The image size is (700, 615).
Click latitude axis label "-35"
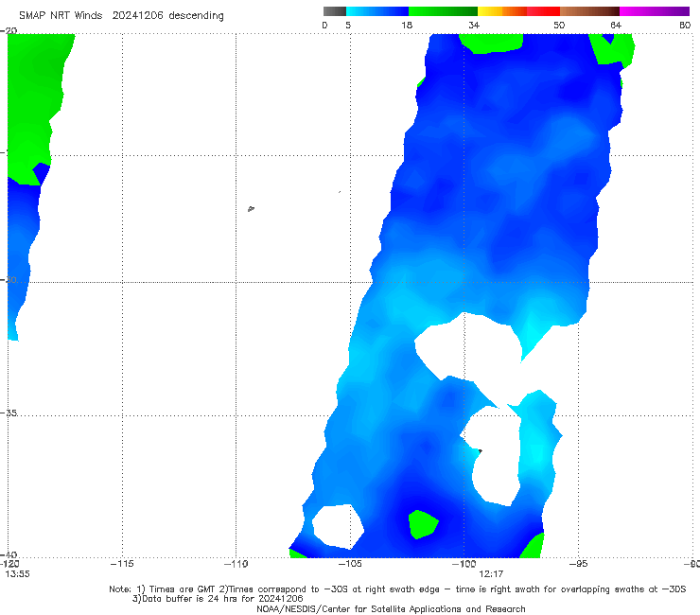pos(9,413)
